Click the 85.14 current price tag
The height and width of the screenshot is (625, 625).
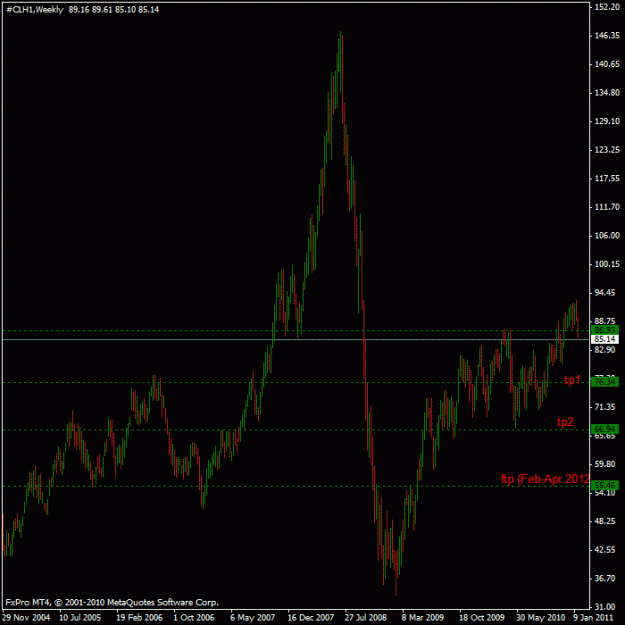tap(605, 339)
